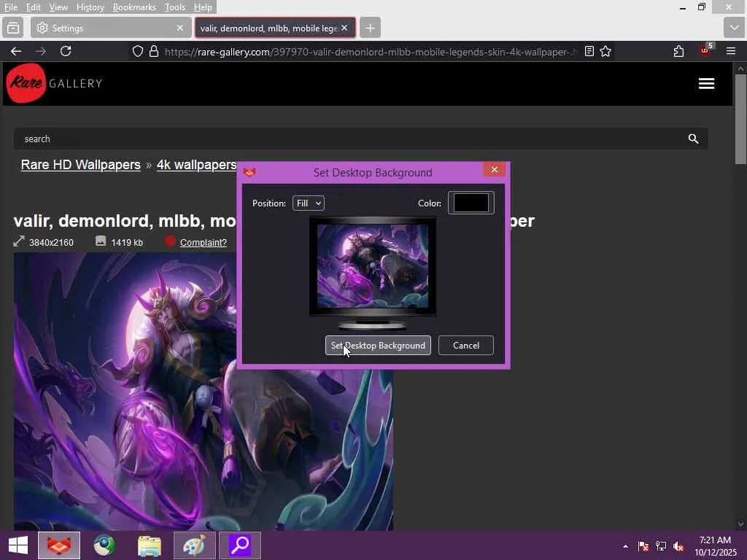
Task: Open File Explorer from taskbar
Action: 150,545
